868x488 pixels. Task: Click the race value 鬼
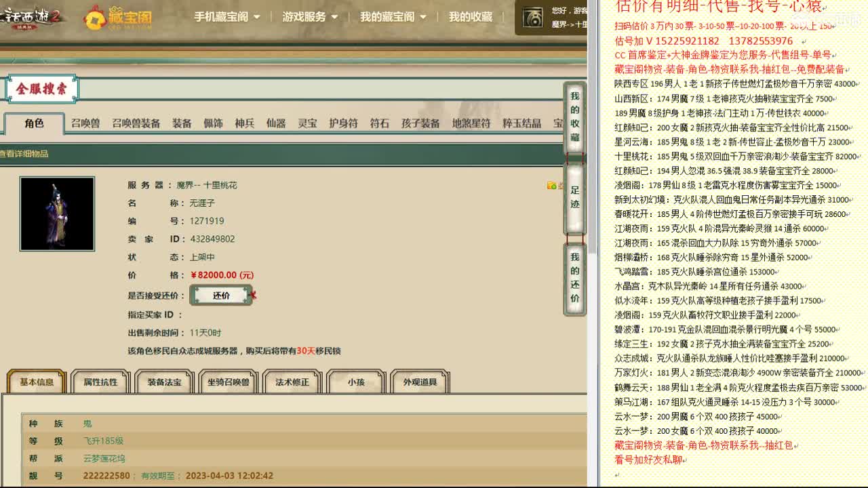pyautogui.click(x=87, y=424)
